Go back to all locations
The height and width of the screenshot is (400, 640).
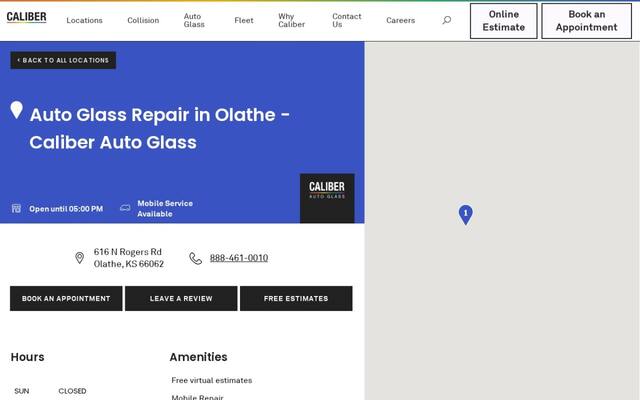[x=63, y=60]
